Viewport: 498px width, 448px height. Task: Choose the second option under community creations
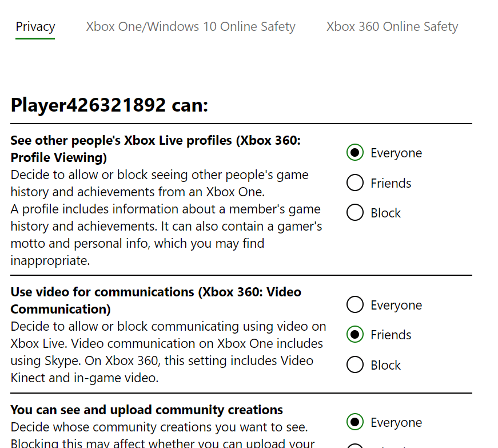355,445
